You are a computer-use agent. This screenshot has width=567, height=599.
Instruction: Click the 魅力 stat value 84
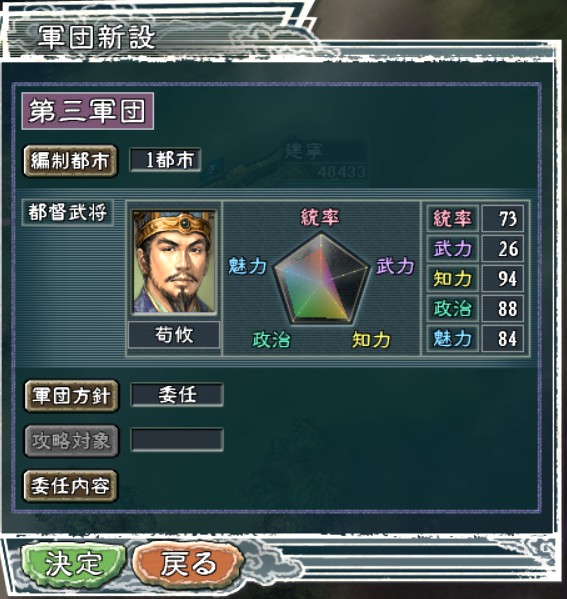click(x=503, y=338)
